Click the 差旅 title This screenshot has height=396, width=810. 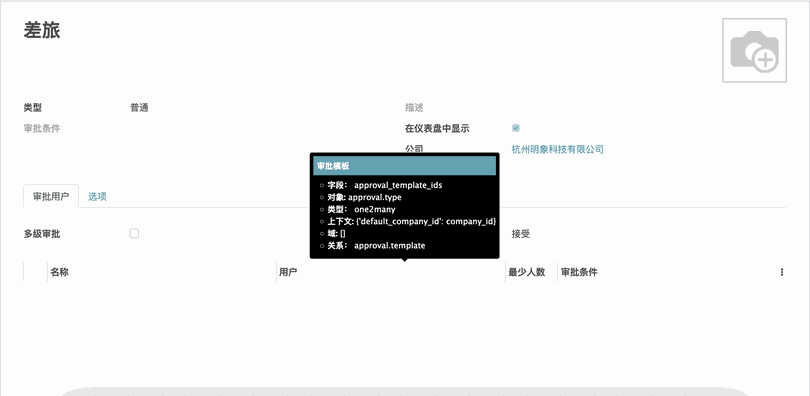click(x=42, y=30)
